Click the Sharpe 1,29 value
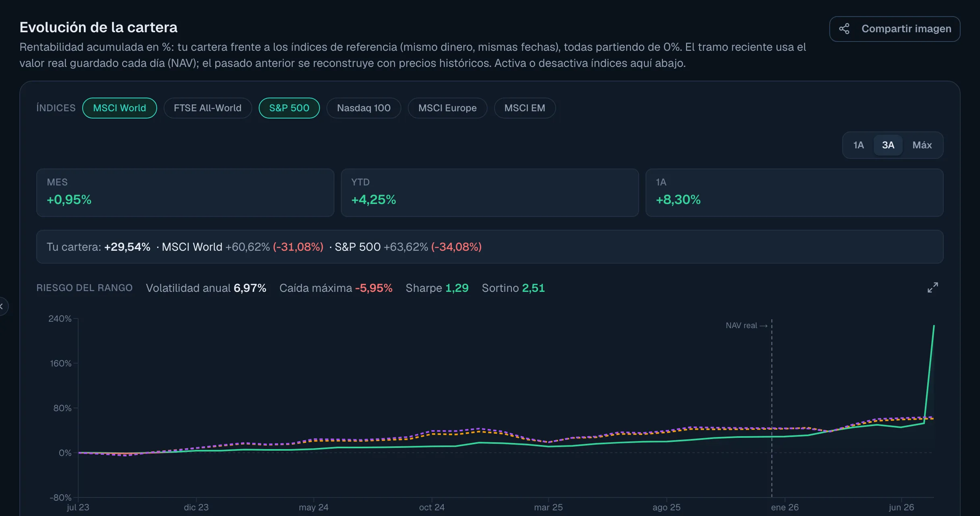This screenshot has height=516, width=980. coord(457,288)
